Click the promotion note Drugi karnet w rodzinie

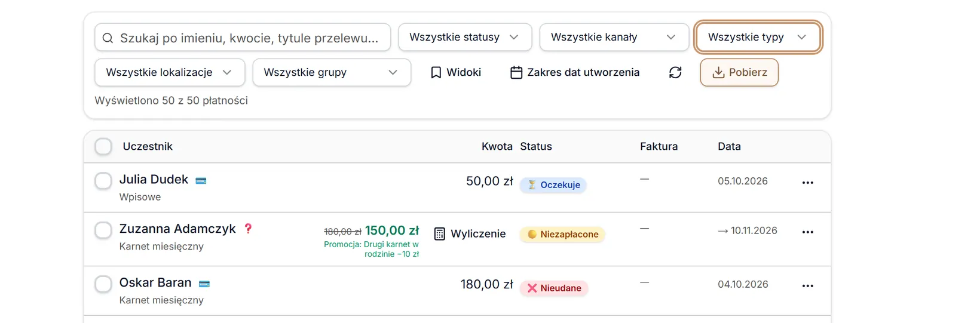pyautogui.click(x=371, y=249)
